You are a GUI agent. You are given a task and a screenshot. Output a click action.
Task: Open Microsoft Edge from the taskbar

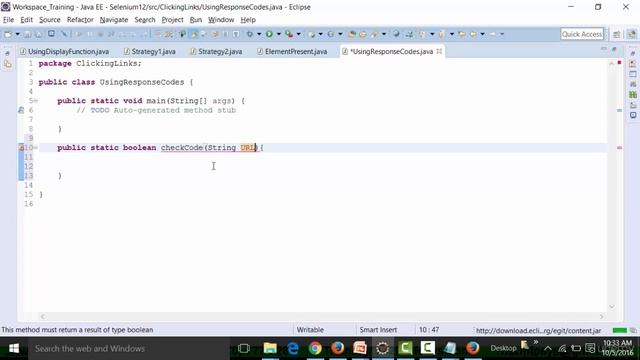pyautogui.click(x=293, y=348)
